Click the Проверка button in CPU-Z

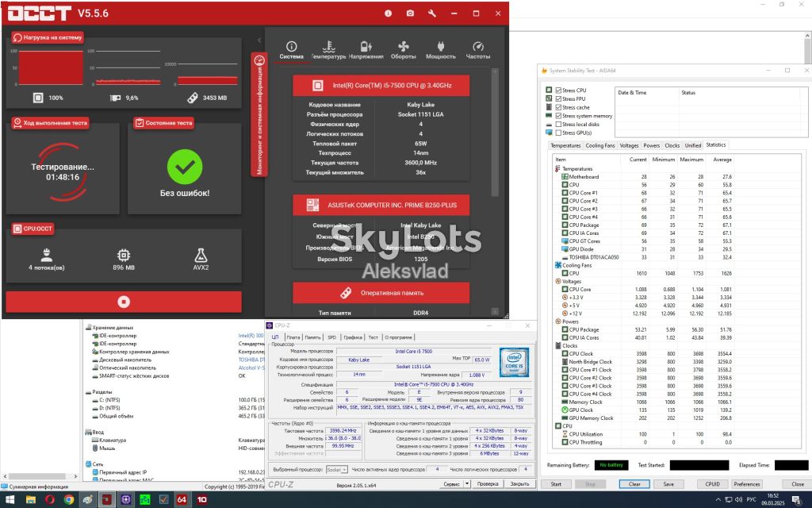488,484
